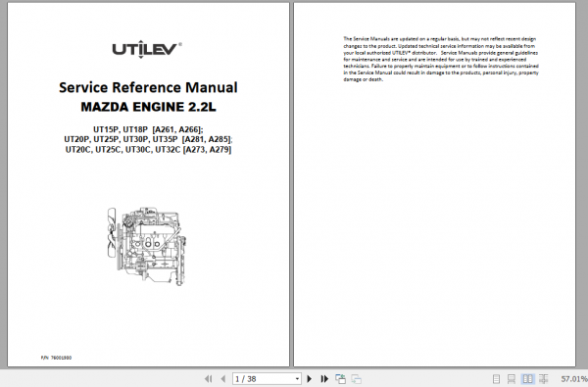
Task: Advance to the next page
Action: (310, 379)
